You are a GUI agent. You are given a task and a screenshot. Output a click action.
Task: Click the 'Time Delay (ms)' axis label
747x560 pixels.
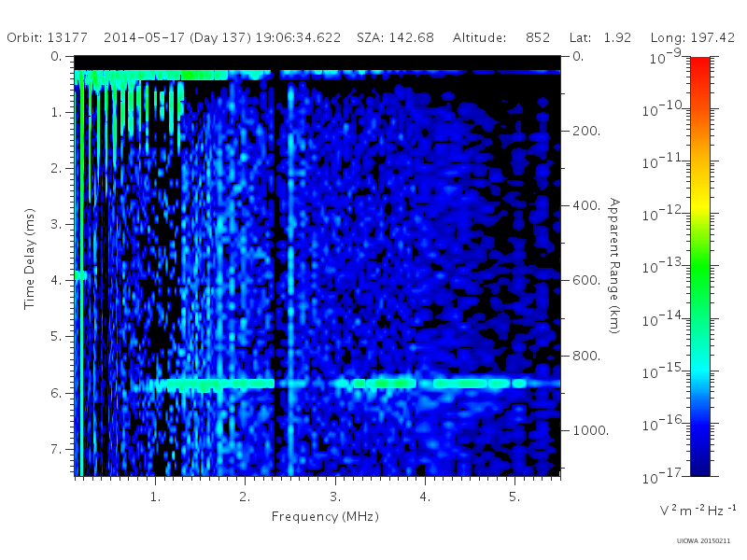click(30, 259)
